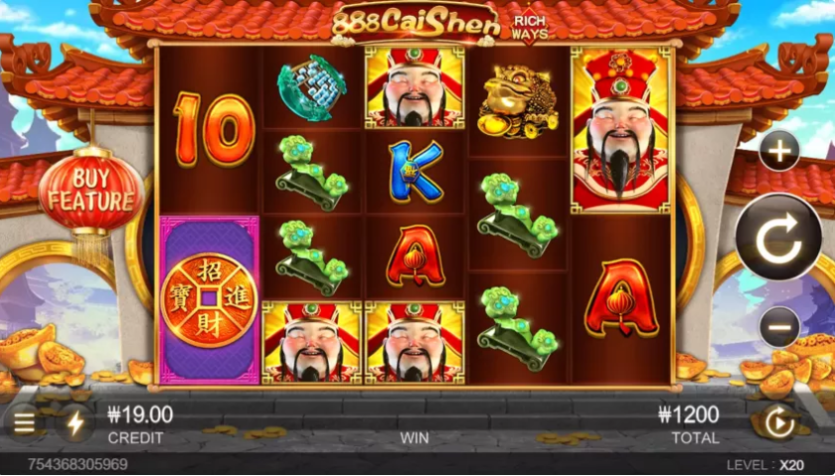The width and height of the screenshot is (835, 476).
Task: Open the hamburger menu
Action: (x=24, y=423)
